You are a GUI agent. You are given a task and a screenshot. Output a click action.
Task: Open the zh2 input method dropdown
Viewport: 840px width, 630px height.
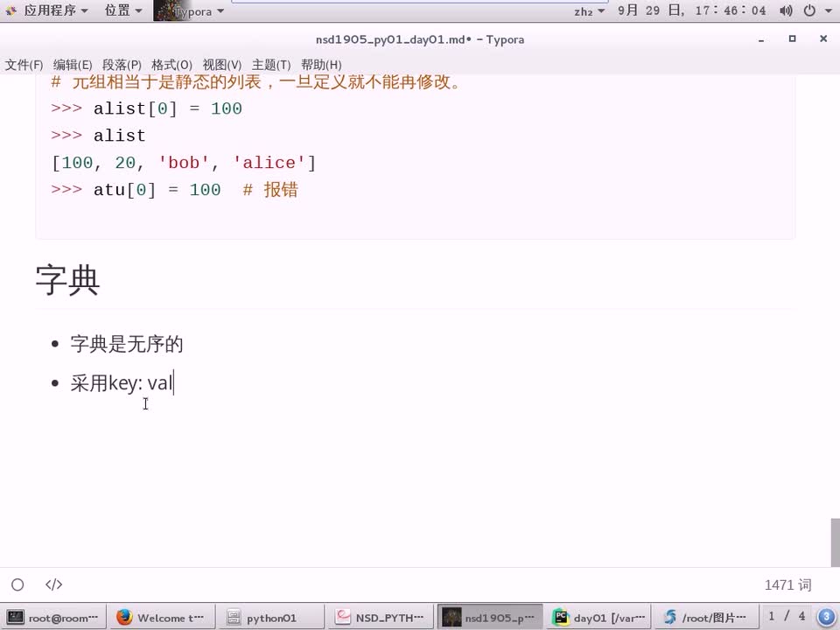coord(589,11)
